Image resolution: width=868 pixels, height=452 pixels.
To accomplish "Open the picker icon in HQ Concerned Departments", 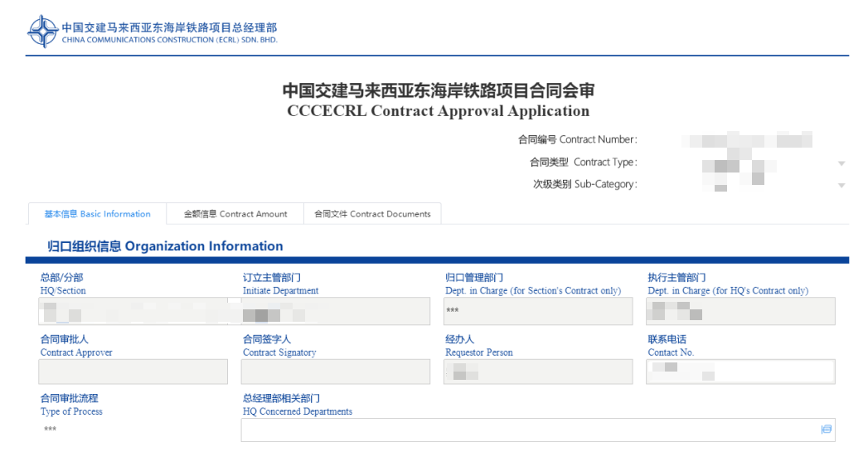I will 826,430.
